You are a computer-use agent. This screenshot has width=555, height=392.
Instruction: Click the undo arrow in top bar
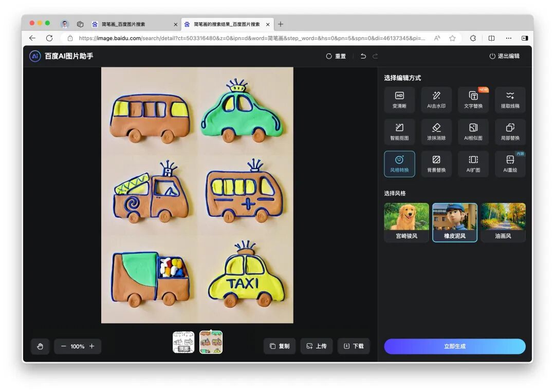coord(363,56)
